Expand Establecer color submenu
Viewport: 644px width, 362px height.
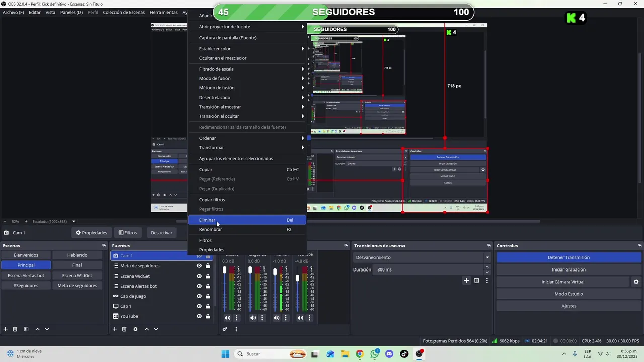click(247, 49)
